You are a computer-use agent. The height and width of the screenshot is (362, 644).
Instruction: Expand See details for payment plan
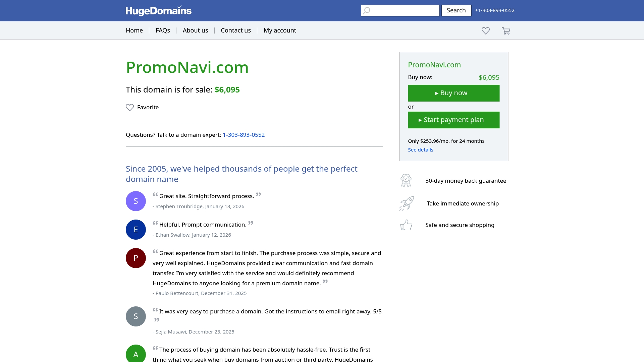(x=420, y=150)
